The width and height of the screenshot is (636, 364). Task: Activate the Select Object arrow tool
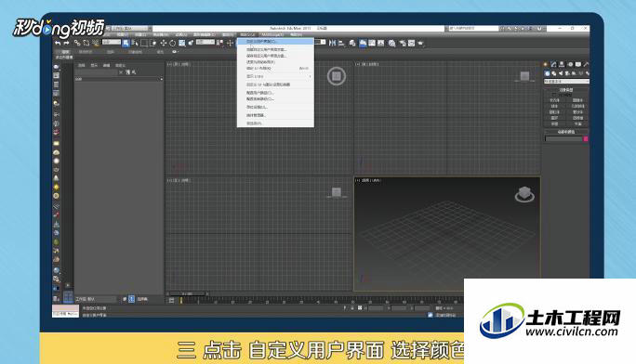click(x=126, y=43)
